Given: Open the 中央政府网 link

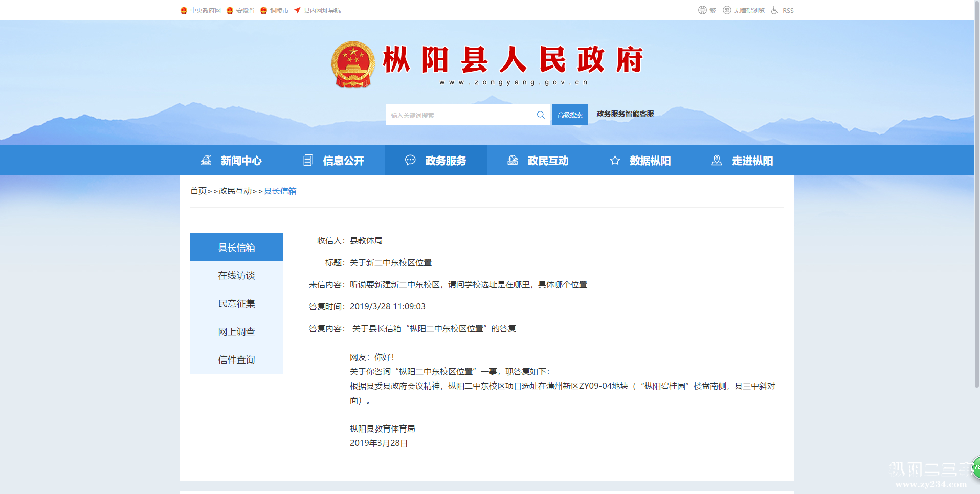Looking at the screenshot, I should pos(205,10).
